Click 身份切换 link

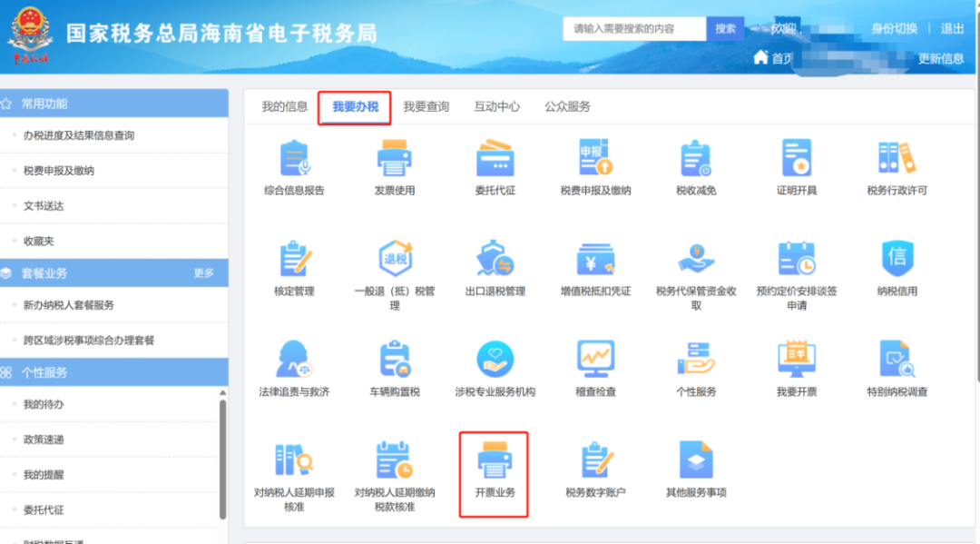pos(895,29)
